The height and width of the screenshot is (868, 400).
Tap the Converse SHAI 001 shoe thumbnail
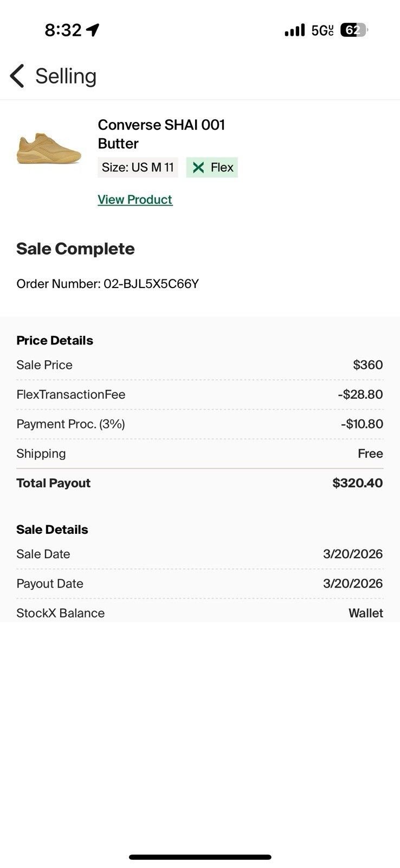(x=49, y=148)
